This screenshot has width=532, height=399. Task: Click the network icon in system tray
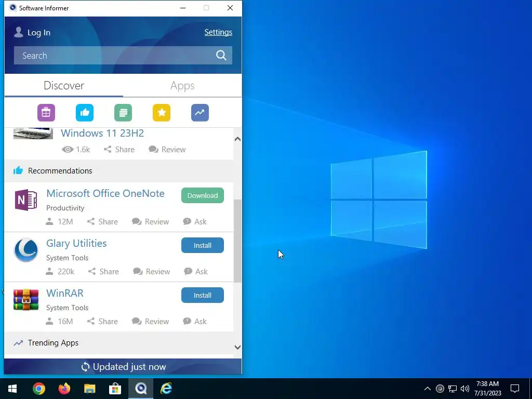point(453,389)
